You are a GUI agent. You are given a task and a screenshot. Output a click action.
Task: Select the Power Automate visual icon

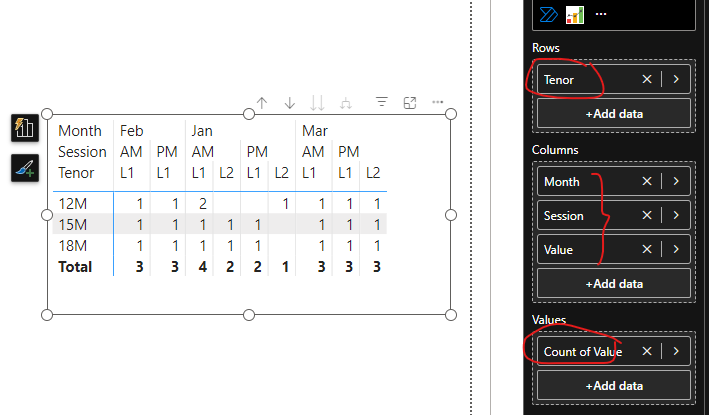(x=548, y=14)
